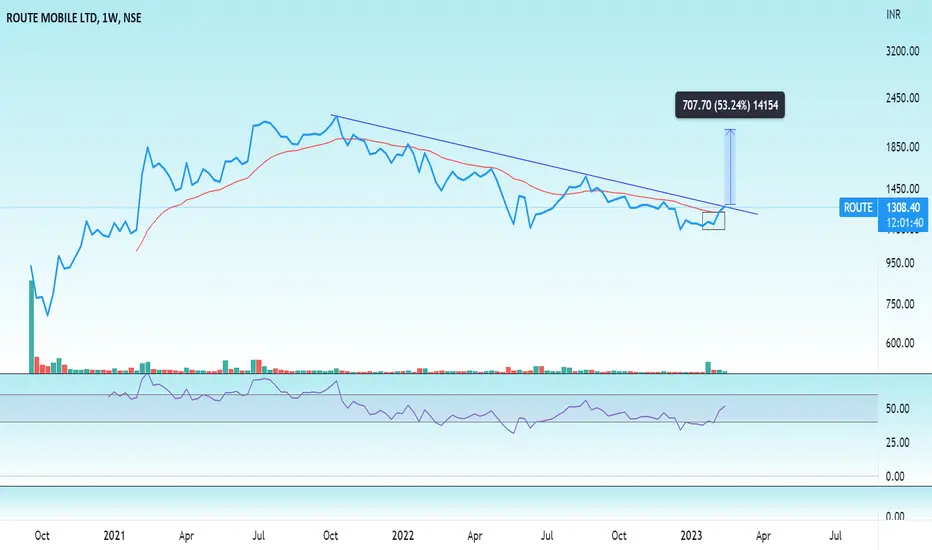Image resolution: width=932 pixels, height=550 pixels.
Task: Click the 1450.00 price axis label
Action: point(902,189)
